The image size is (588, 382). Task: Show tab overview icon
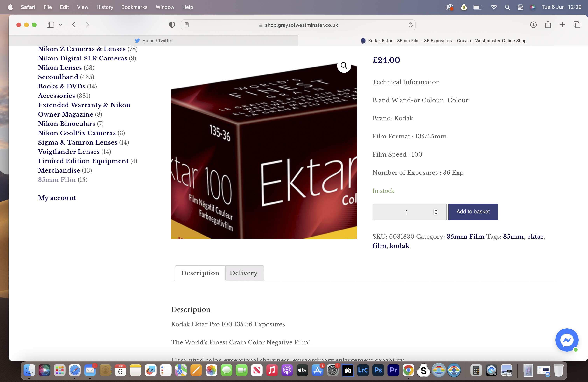577,25
